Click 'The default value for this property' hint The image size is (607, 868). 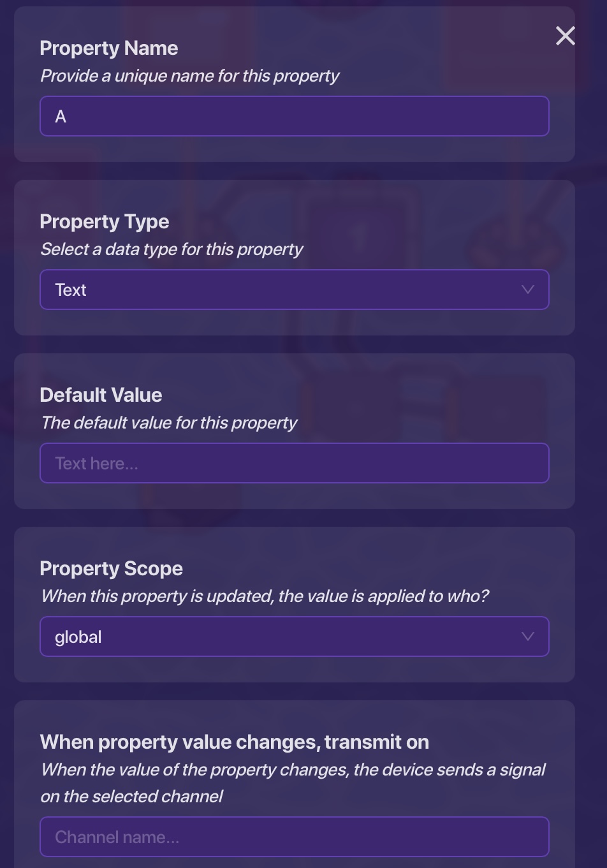(x=169, y=423)
